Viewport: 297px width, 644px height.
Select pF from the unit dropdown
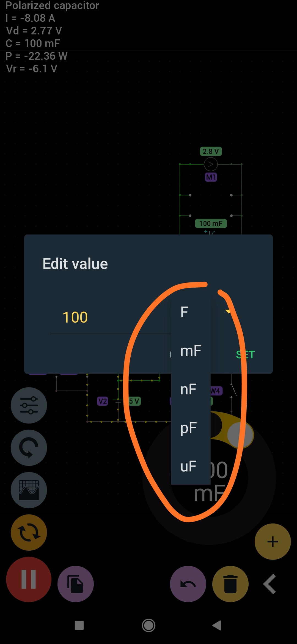(188, 428)
